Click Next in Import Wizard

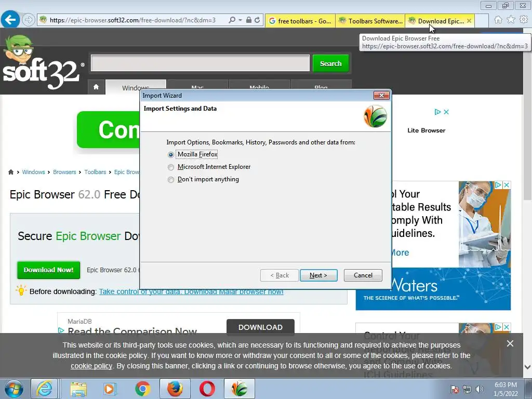click(318, 275)
